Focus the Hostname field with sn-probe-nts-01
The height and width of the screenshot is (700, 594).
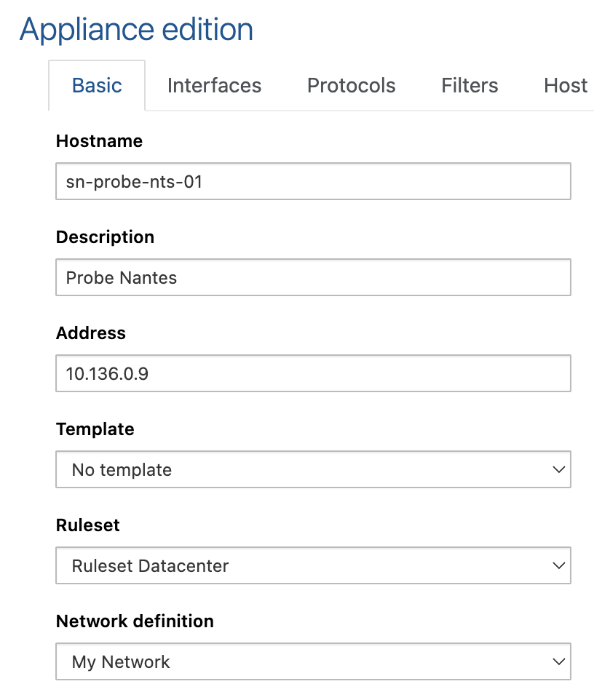(313, 182)
